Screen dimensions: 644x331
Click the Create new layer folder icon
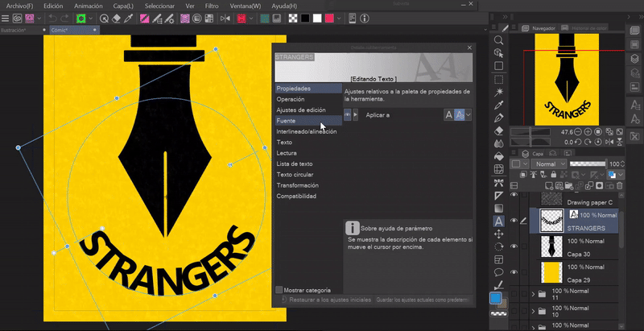tap(569, 186)
